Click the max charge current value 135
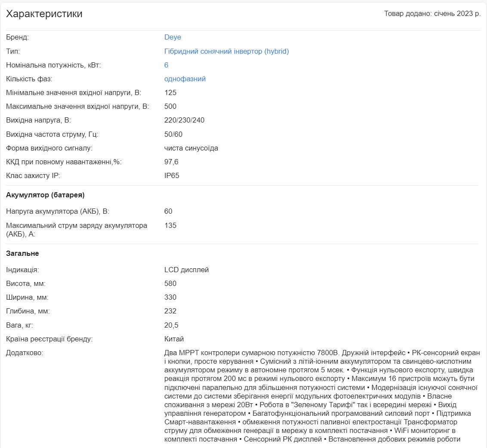 [x=170, y=225]
